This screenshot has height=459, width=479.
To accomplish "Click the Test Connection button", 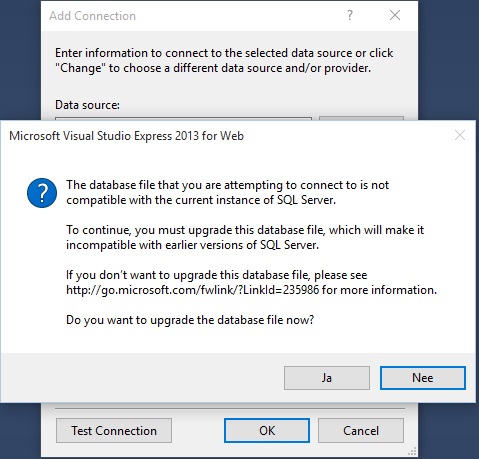I will point(114,431).
